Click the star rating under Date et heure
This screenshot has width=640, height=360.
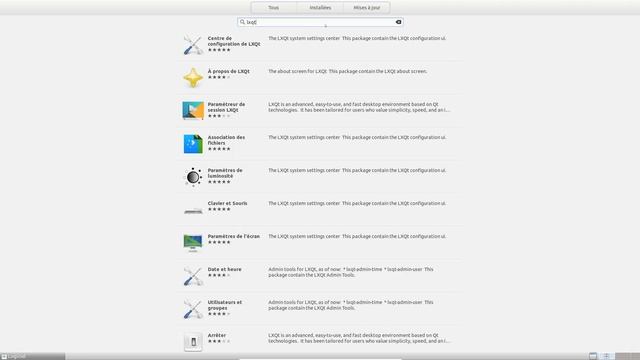pyautogui.click(x=219, y=275)
